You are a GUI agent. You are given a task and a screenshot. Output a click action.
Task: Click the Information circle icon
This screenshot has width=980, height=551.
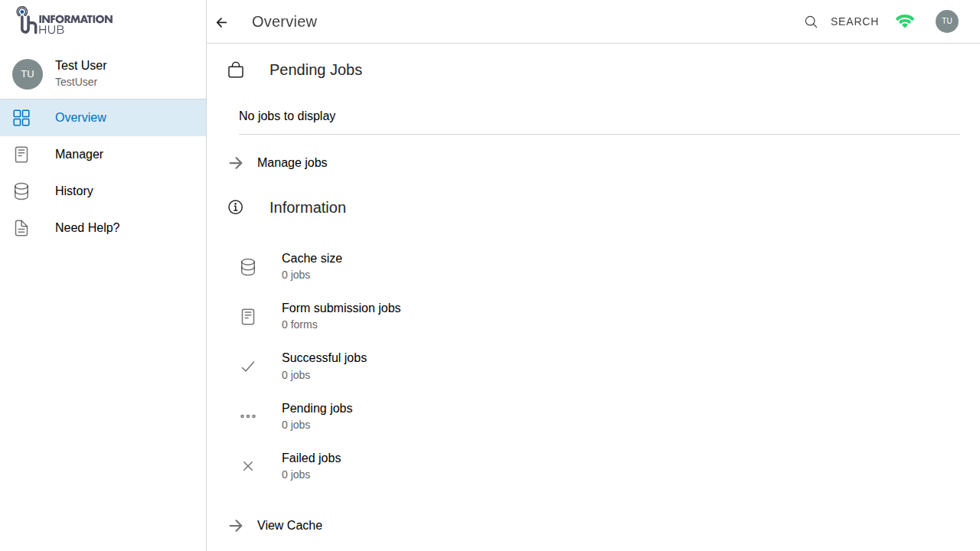click(236, 207)
